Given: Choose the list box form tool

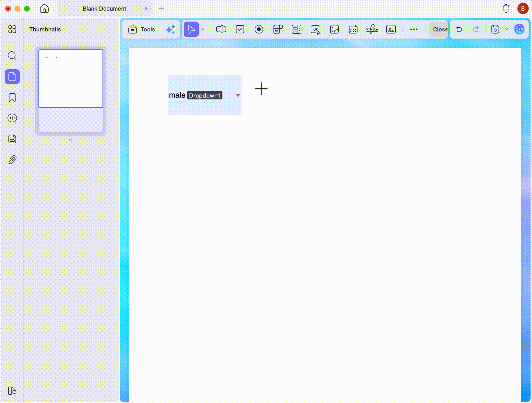Looking at the screenshot, I should (297, 29).
